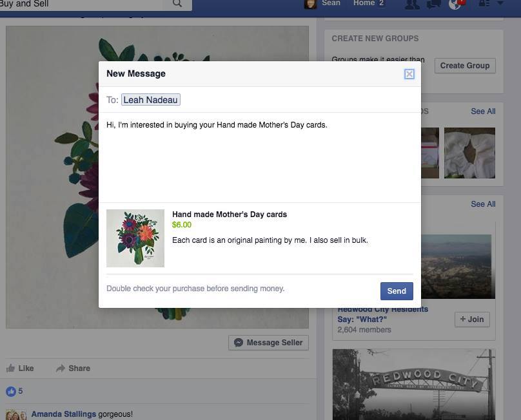Open Amanda Stallings avatar picture

pos(16,415)
